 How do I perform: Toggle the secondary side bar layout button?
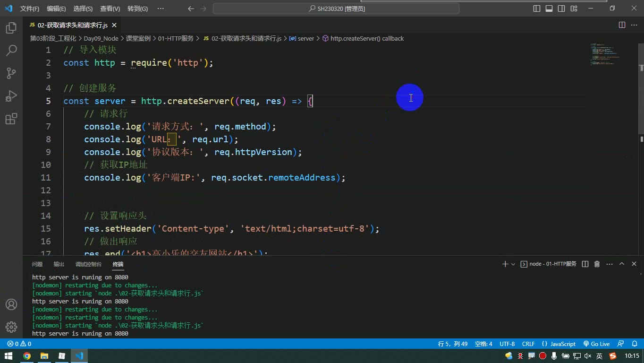point(561,9)
